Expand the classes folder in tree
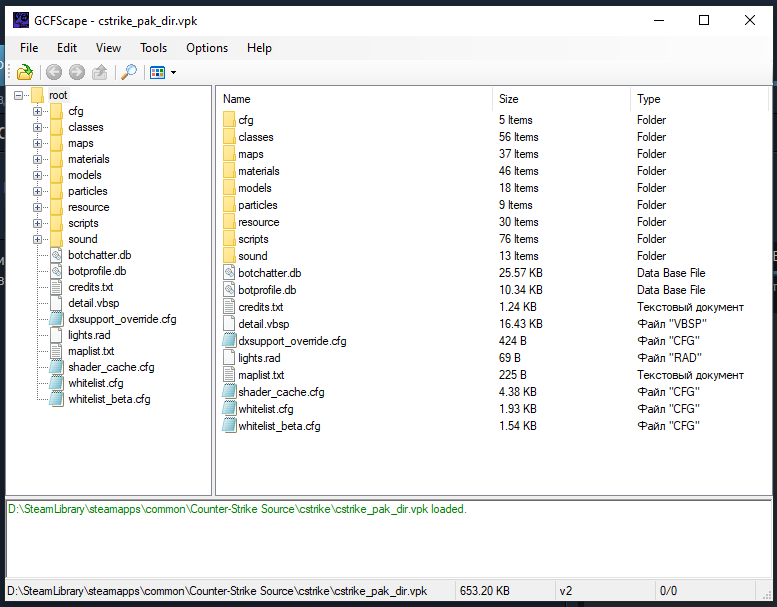This screenshot has height=607, width=777. point(37,127)
